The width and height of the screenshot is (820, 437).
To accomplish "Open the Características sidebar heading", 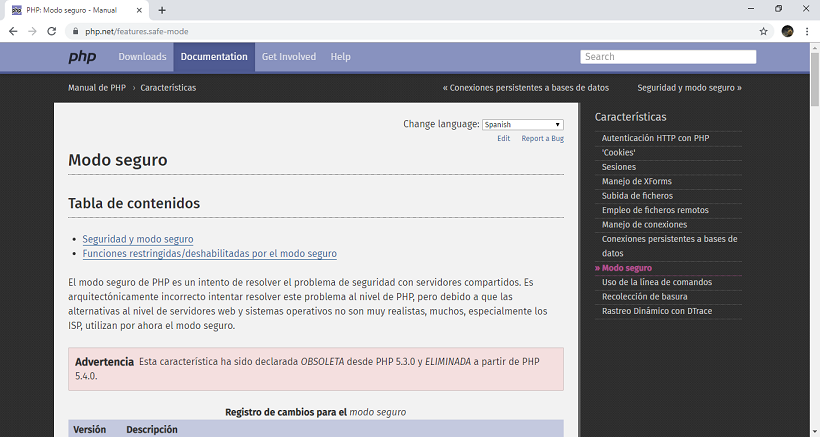I will point(630,117).
